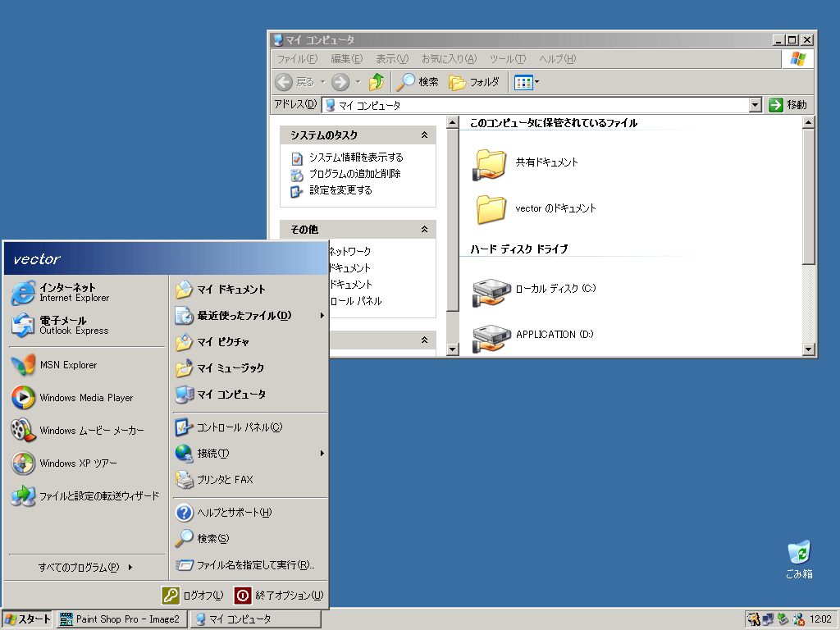Select vector のドキュメント folder
This screenshot has height=630, width=840.
pos(535,209)
